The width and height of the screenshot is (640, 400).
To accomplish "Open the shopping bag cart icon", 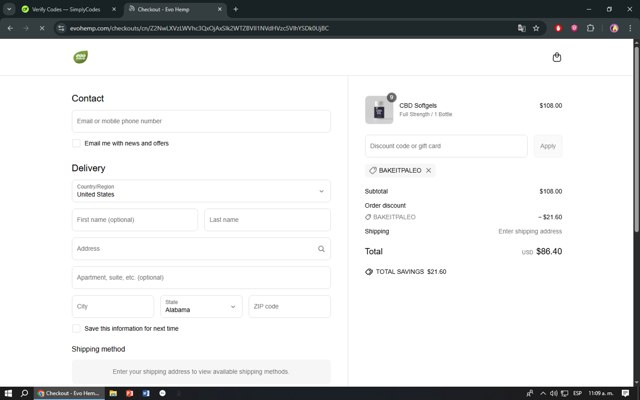I will pos(557,57).
